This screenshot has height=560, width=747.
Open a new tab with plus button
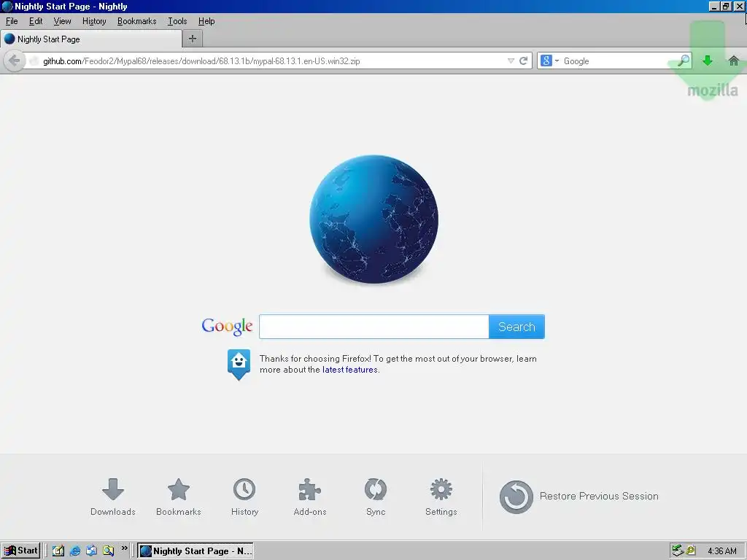point(193,39)
